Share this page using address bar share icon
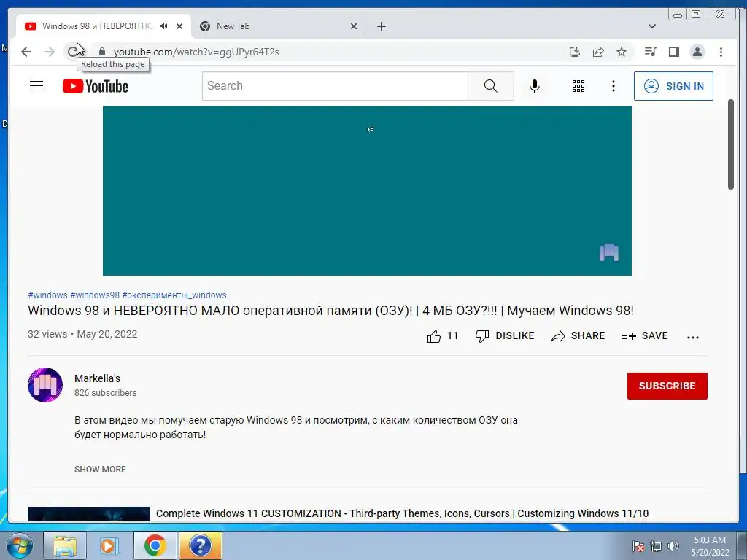Screen dimensions: 747x560 click(598, 52)
